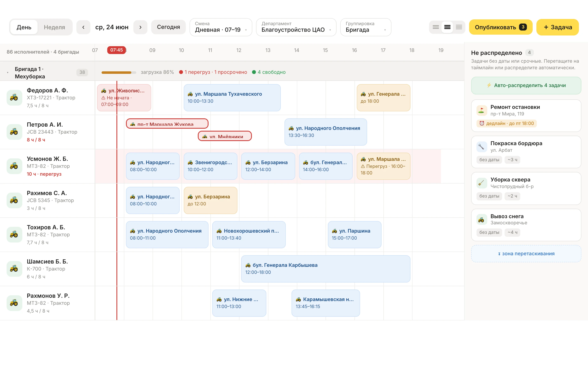Open the Департамент dropdown
The width and height of the screenshot is (588, 379).
coord(296,27)
